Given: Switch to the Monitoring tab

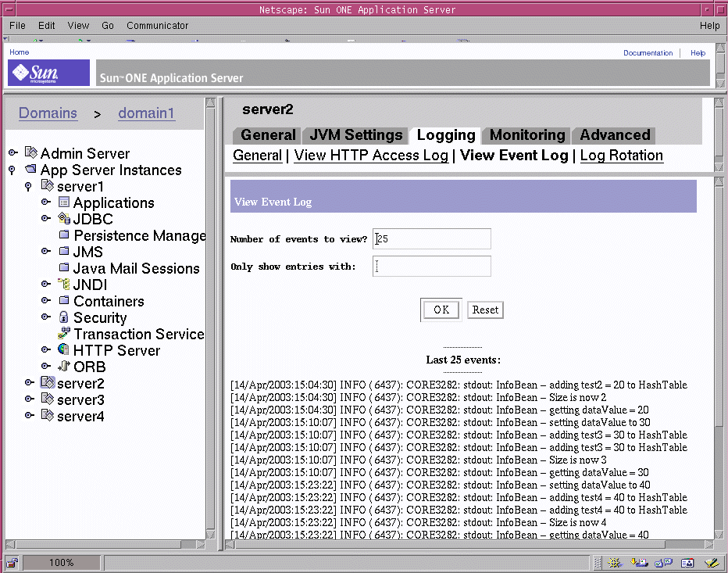Looking at the screenshot, I should tap(527, 135).
